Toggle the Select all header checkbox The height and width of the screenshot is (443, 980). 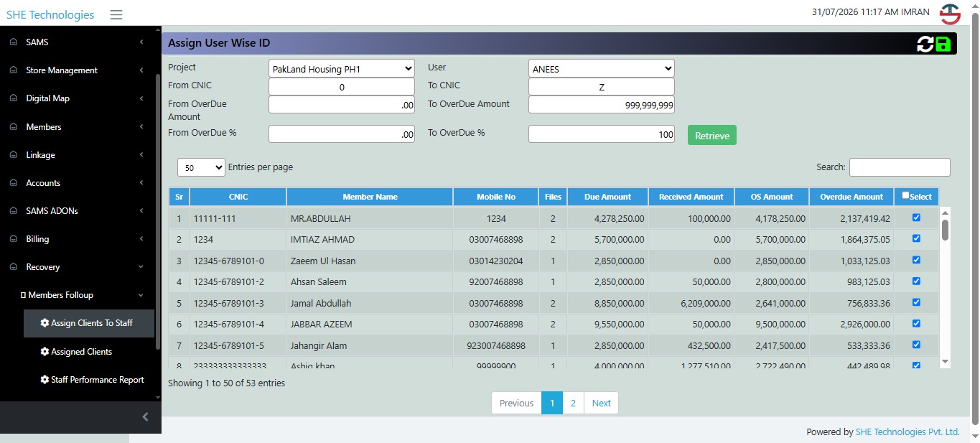pos(905,195)
